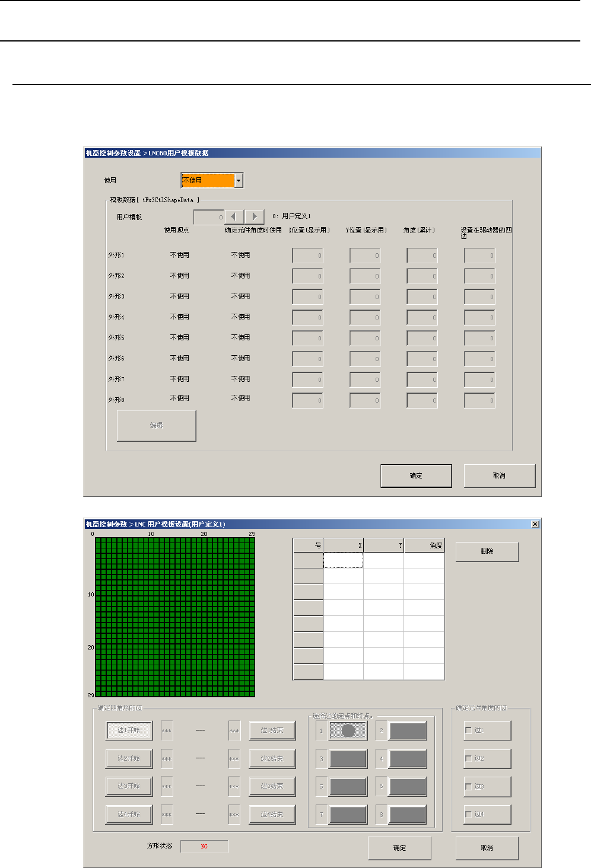Select gray endpoint button 2
591x868 pixels.
click(408, 730)
